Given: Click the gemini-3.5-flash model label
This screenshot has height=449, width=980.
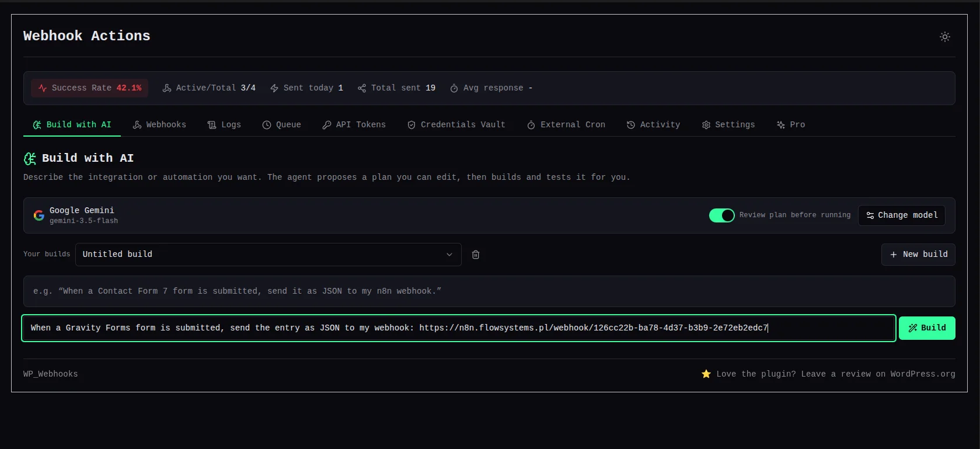Looking at the screenshot, I should [83, 221].
